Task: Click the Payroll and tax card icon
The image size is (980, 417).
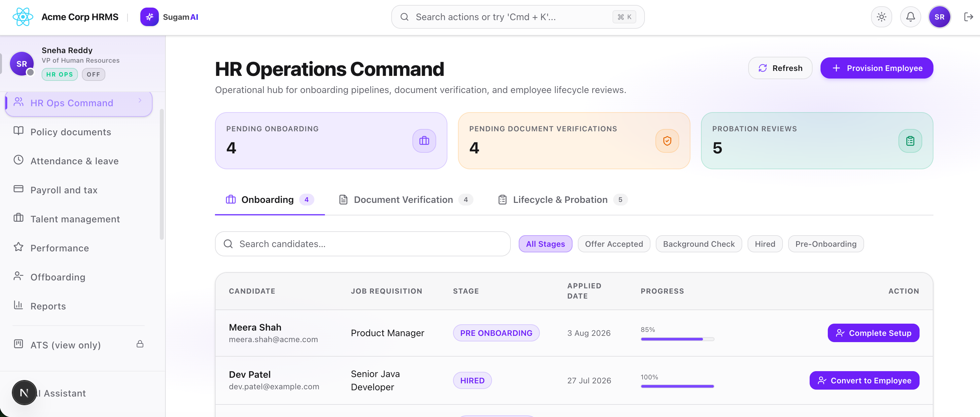Action: coord(18,189)
